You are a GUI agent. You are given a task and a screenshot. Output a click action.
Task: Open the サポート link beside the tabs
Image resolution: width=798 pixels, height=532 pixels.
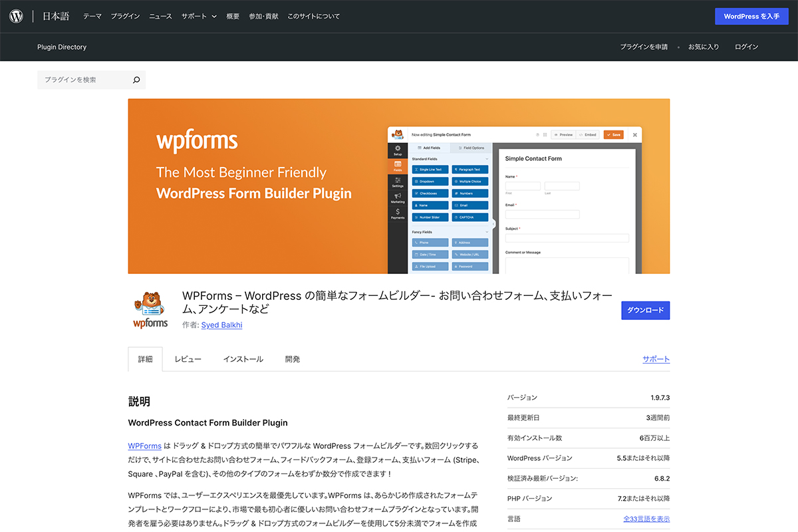tap(656, 359)
